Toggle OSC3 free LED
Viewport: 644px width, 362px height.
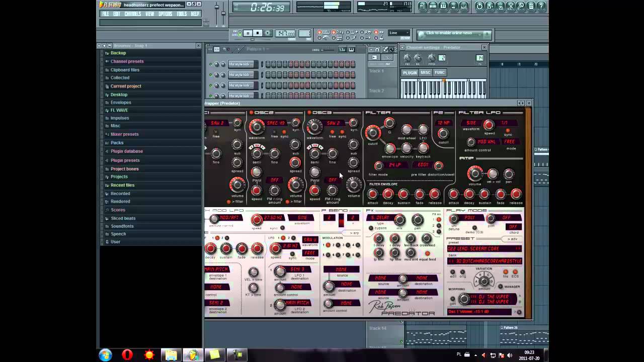coord(332,132)
